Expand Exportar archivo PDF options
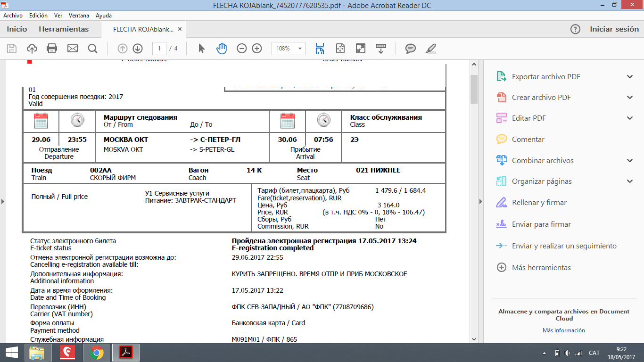The image size is (644, 362). [x=630, y=77]
